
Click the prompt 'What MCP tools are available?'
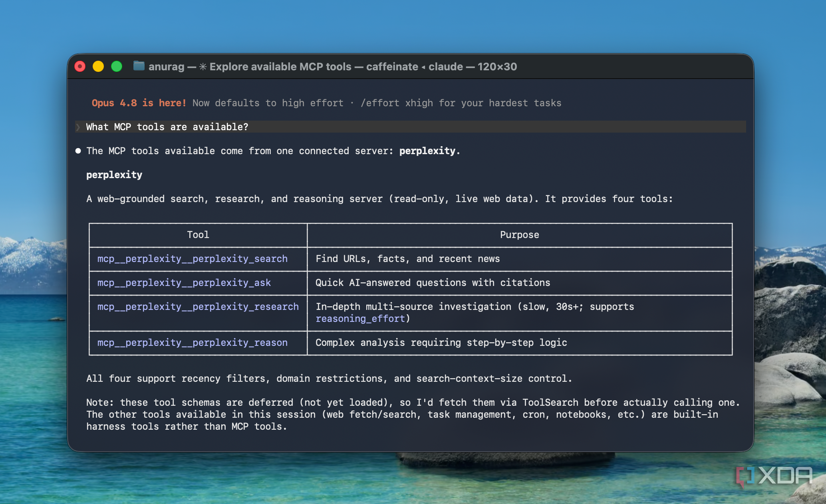pyautogui.click(x=167, y=127)
